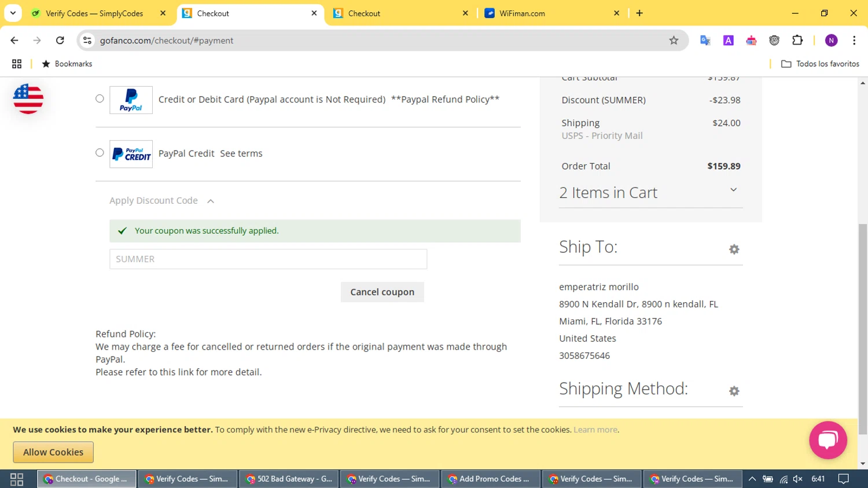Click the red coupon extension icon
Screen dimensions: 868x488
751,41
